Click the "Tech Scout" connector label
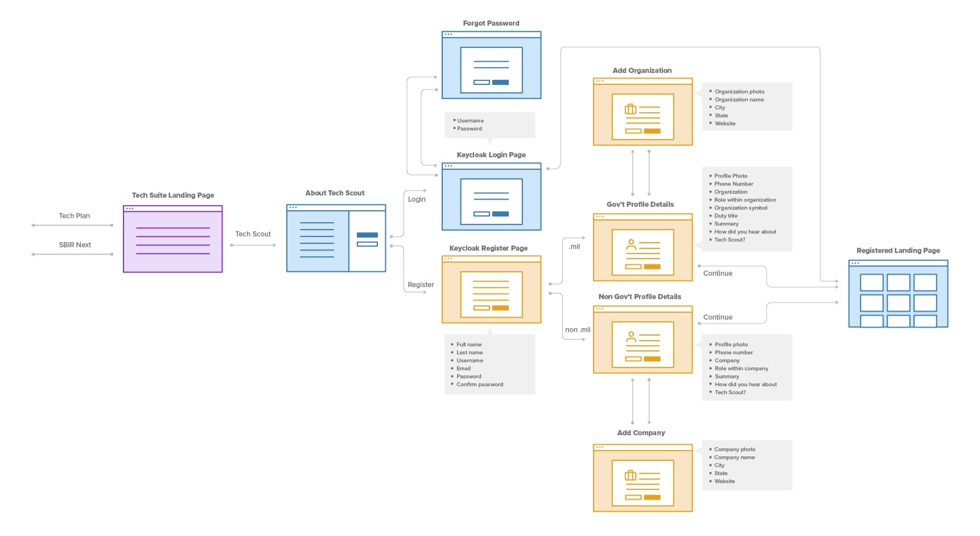980x536 pixels. click(253, 234)
